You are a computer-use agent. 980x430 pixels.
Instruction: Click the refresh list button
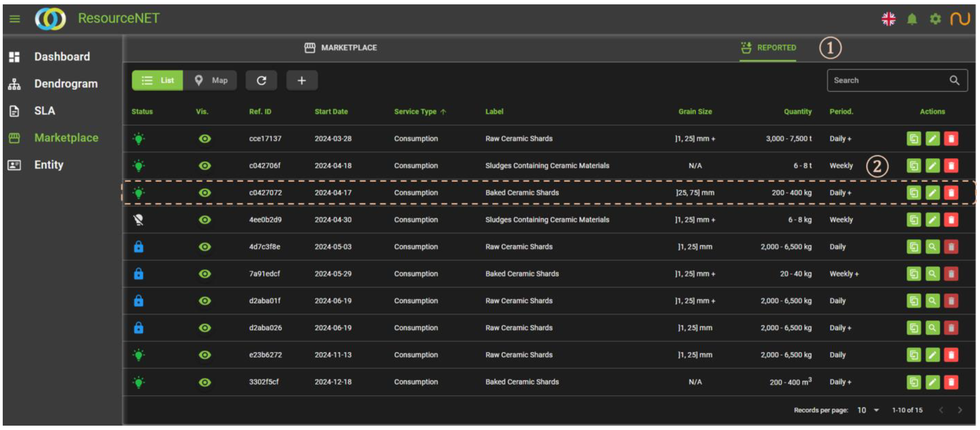coord(261,80)
